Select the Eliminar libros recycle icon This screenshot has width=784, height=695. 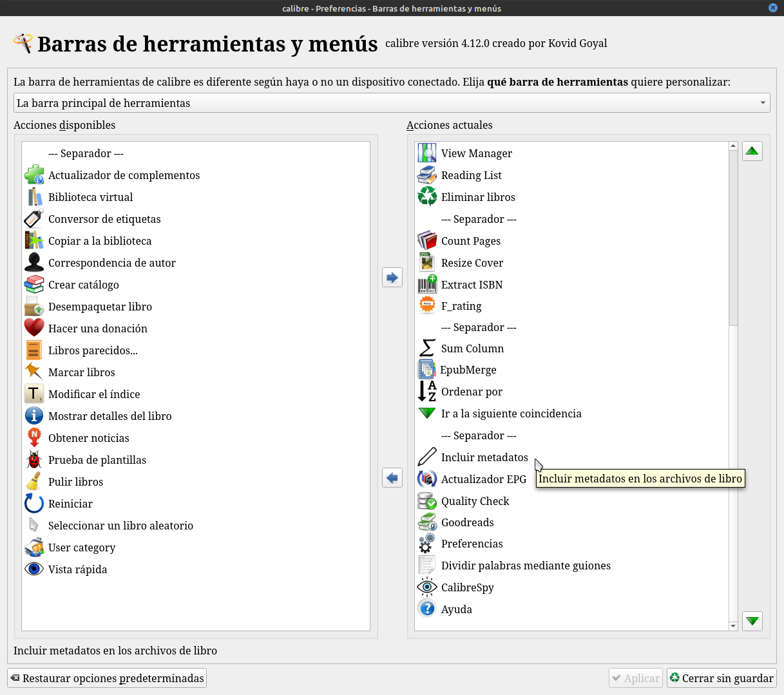427,197
